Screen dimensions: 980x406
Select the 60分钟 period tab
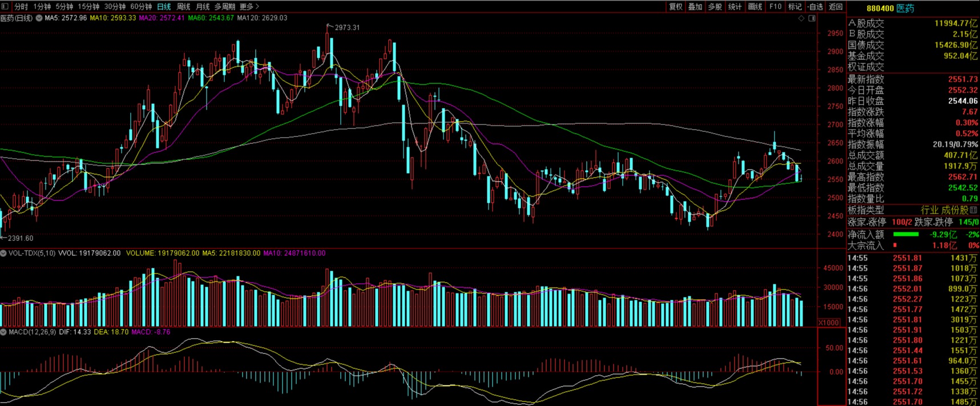(x=141, y=6)
